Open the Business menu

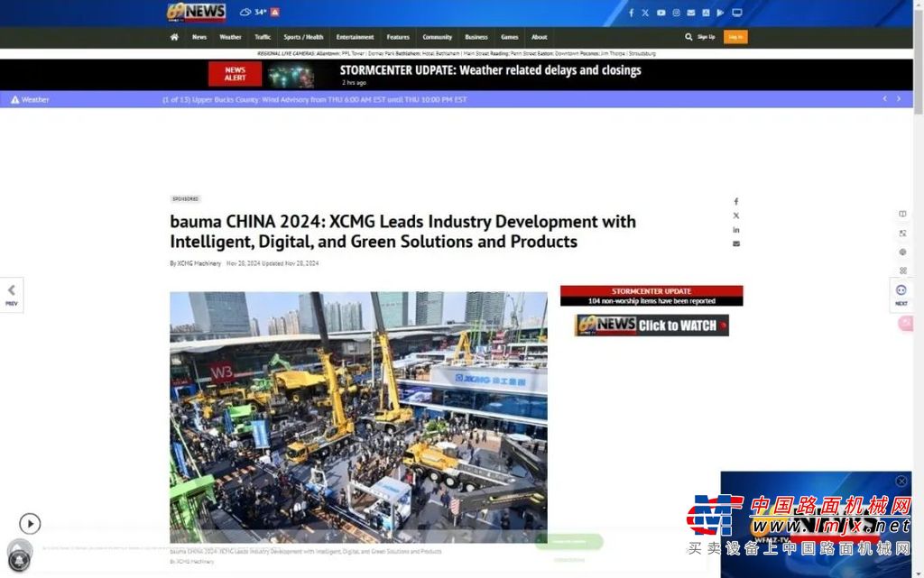(476, 37)
